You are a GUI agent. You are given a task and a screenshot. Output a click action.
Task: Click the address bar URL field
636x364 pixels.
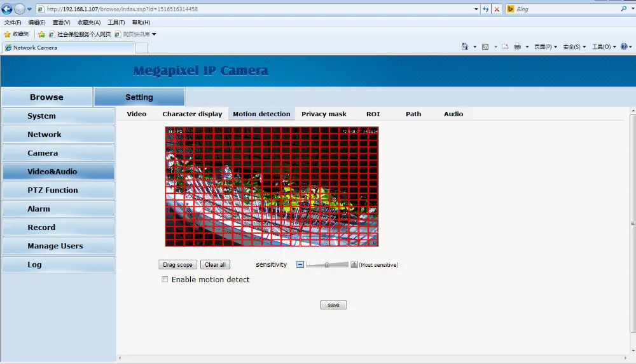[x=256, y=9]
